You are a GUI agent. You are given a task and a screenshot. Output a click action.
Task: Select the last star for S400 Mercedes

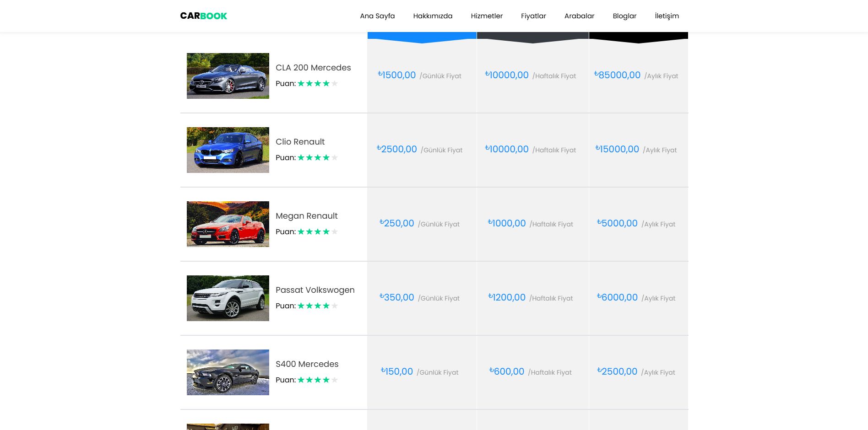335,380
